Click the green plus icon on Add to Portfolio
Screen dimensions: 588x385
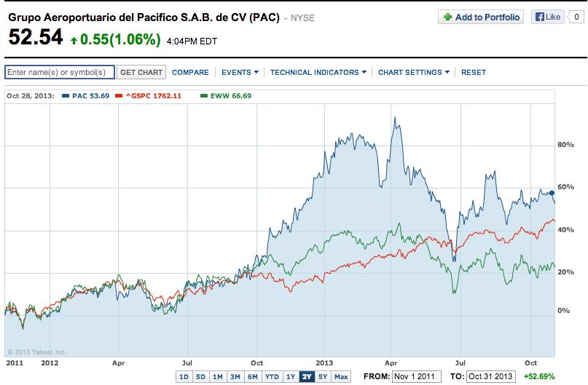[447, 17]
